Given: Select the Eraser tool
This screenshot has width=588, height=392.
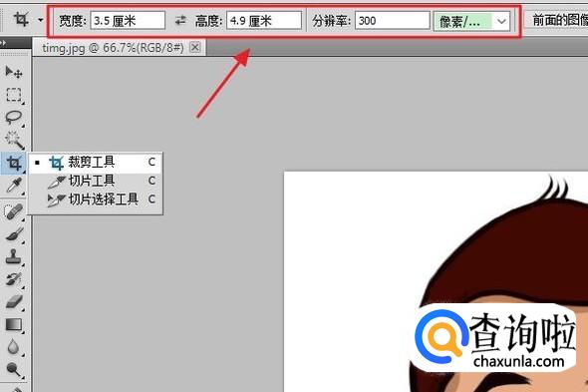Looking at the screenshot, I should [14, 302].
